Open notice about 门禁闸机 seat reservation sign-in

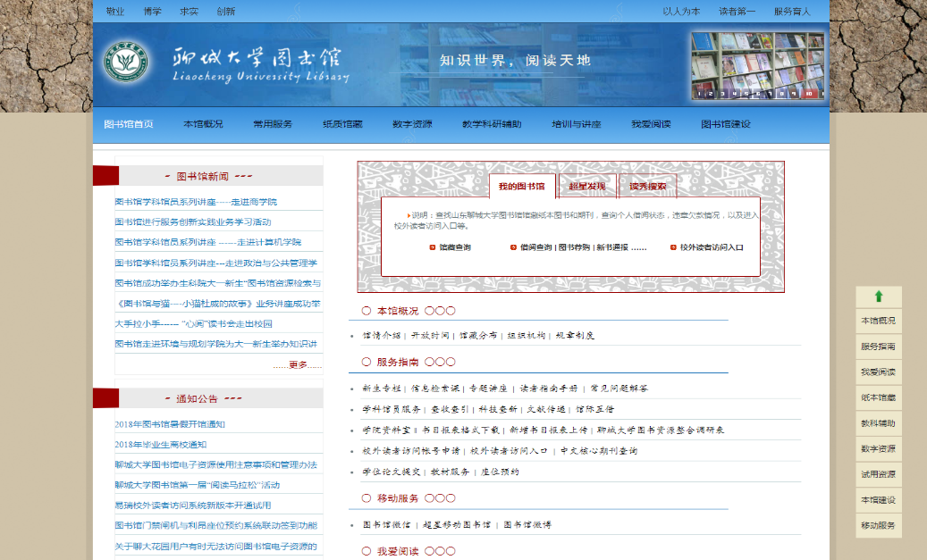(x=215, y=525)
